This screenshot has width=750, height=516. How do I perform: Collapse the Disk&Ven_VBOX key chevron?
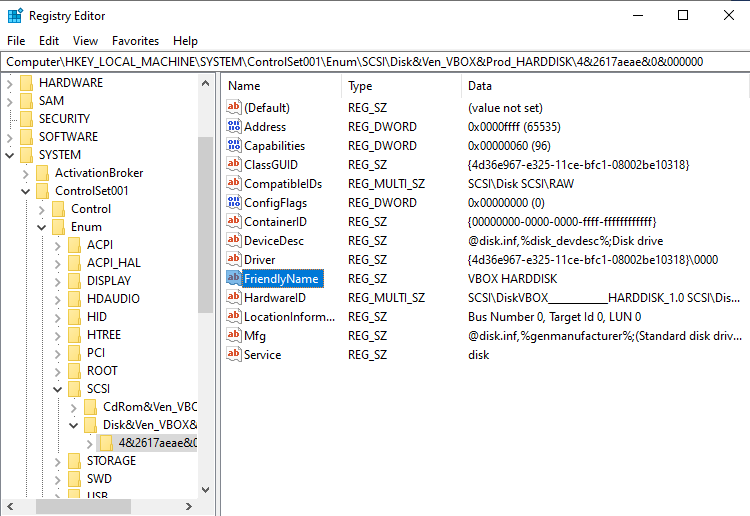[x=73, y=425]
